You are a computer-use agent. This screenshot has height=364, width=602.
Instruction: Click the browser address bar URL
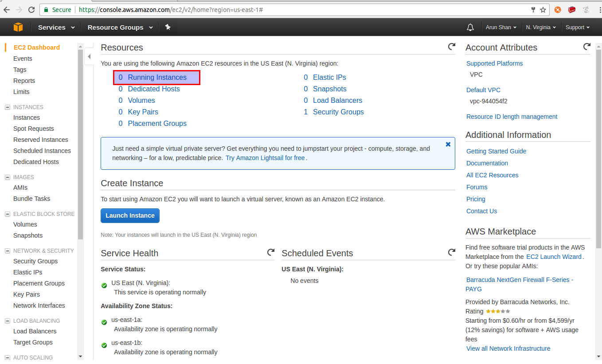(171, 9)
